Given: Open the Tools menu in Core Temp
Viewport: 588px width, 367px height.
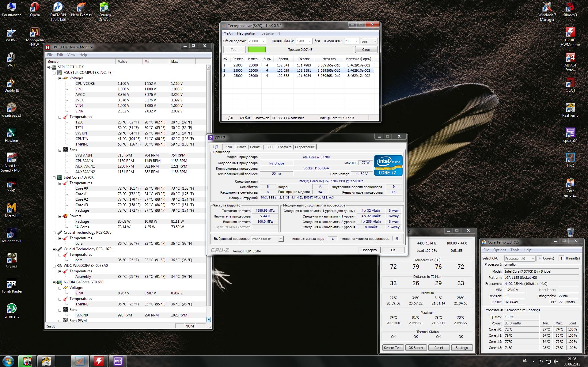Looking at the screenshot, I should (x=515, y=250).
